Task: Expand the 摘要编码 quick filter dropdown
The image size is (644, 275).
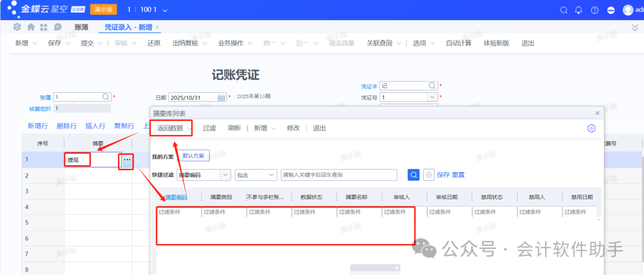Action: [225, 174]
